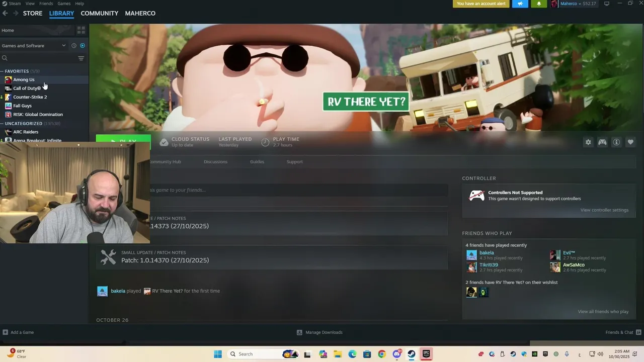Open the library collections grid view icon

(81, 30)
